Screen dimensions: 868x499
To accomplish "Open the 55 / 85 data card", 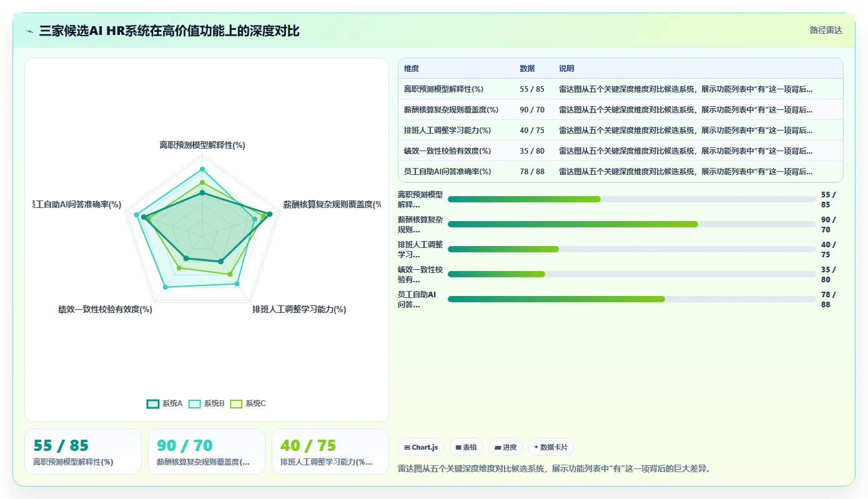I will 83,452.
